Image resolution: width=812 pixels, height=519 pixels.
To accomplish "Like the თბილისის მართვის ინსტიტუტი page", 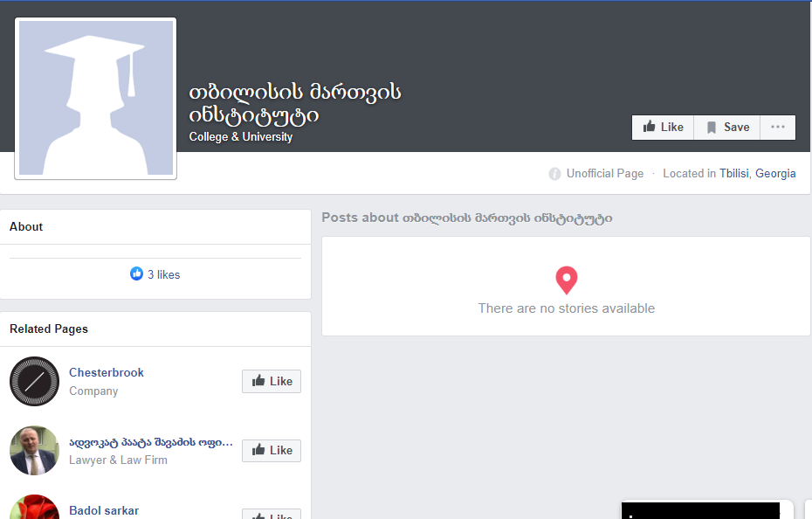I will pyautogui.click(x=663, y=128).
